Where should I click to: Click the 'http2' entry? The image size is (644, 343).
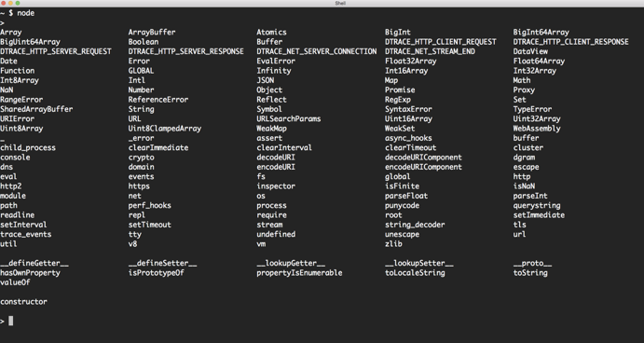tap(10, 186)
